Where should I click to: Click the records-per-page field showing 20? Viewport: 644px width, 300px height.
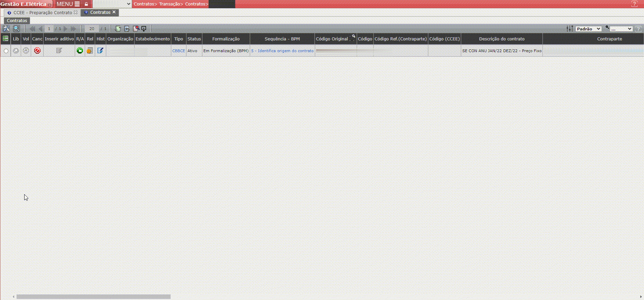click(92, 29)
